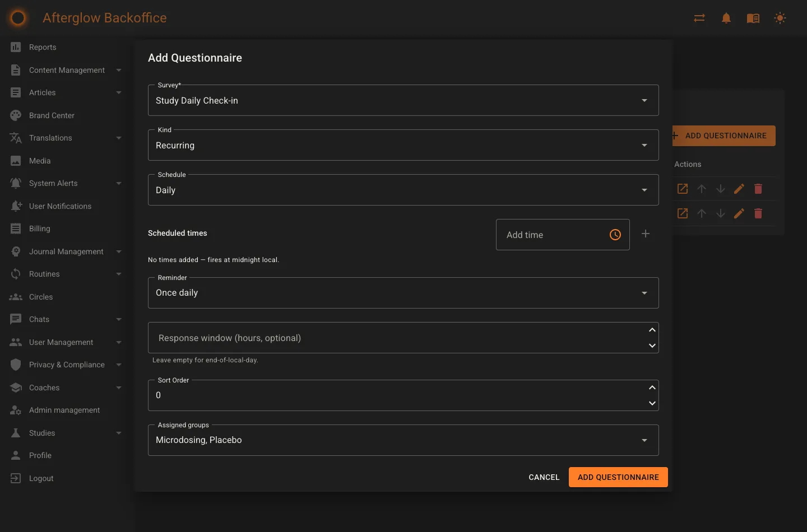Expand the Routines sidebar section

[119, 274]
